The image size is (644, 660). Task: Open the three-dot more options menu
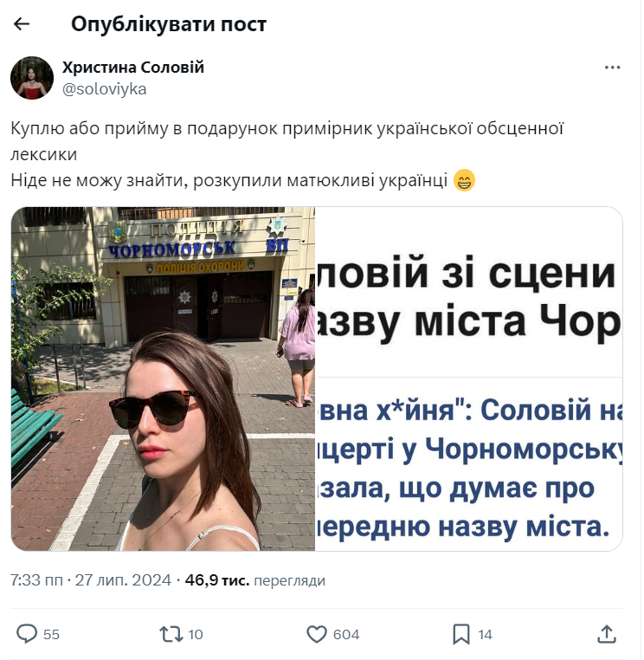[x=612, y=68]
